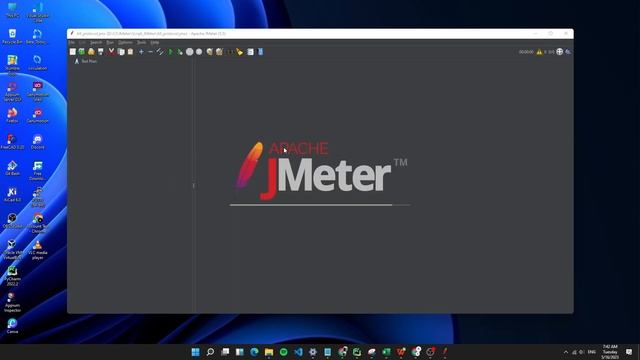This screenshot has width=640, height=360.
Task: Open the Recycle Bin desktop icon
Action: click(x=12, y=36)
